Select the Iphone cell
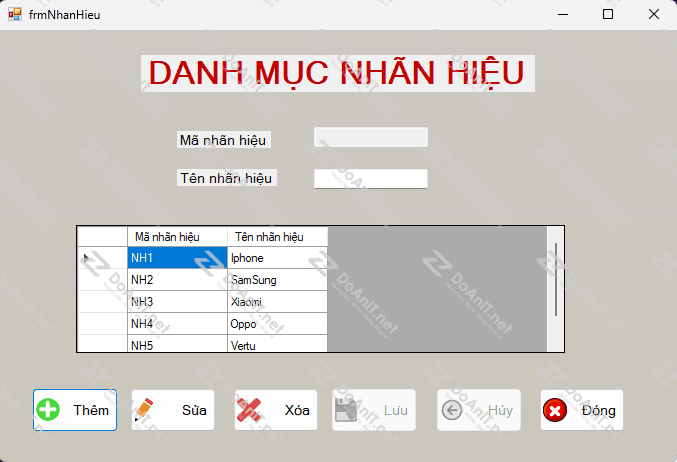 [278, 258]
